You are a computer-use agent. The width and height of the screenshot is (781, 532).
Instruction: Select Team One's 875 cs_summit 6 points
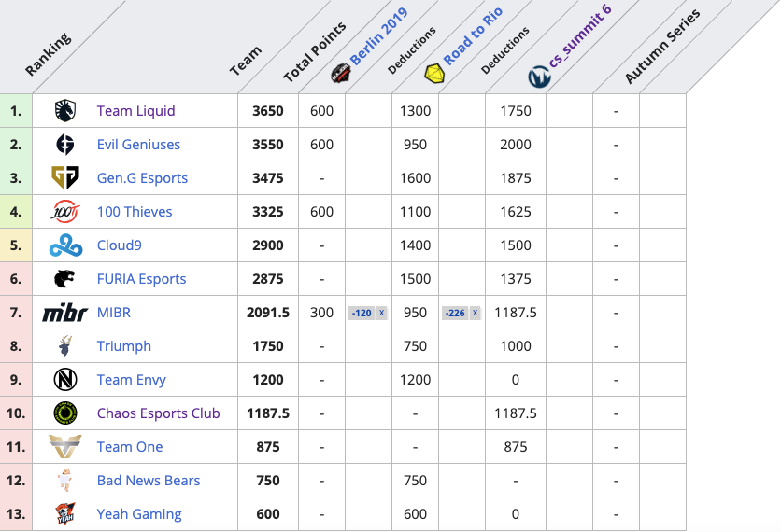(x=516, y=447)
